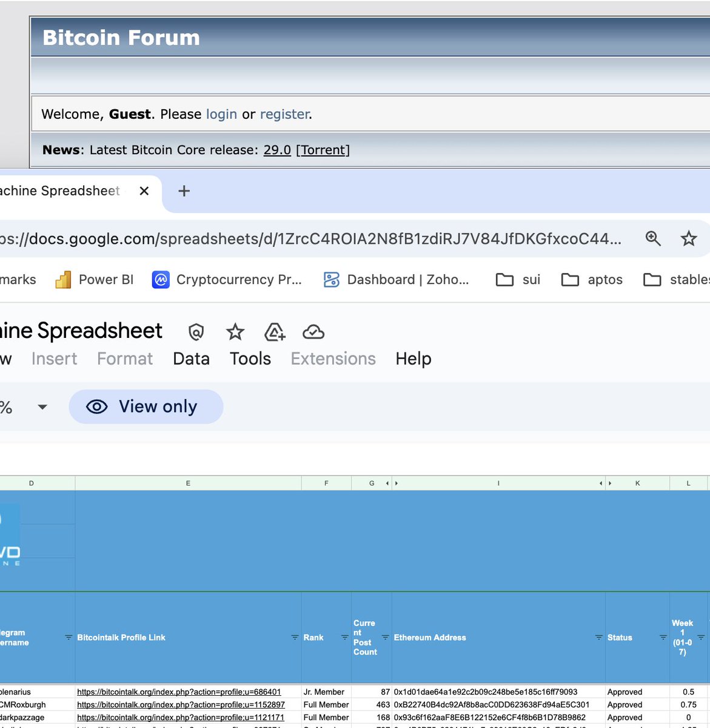Click the Add shortcut to Drive icon
The height and width of the screenshot is (728, 710).
tap(275, 332)
